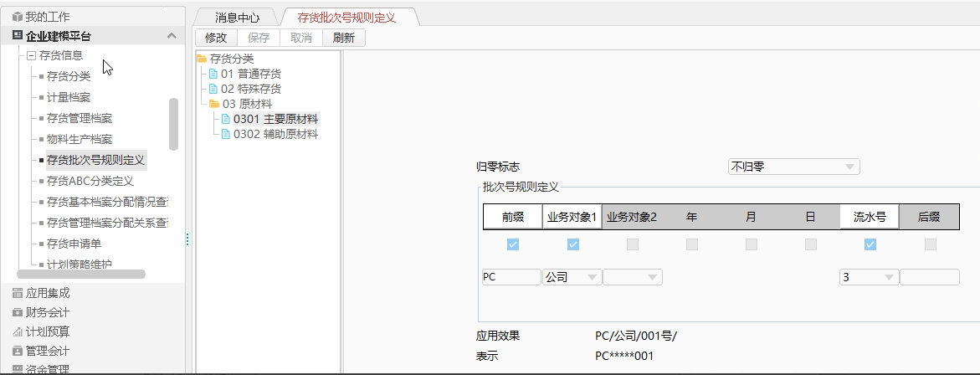
Task: Open the empty 业务对象2 dropdown
Action: click(632, 277)
